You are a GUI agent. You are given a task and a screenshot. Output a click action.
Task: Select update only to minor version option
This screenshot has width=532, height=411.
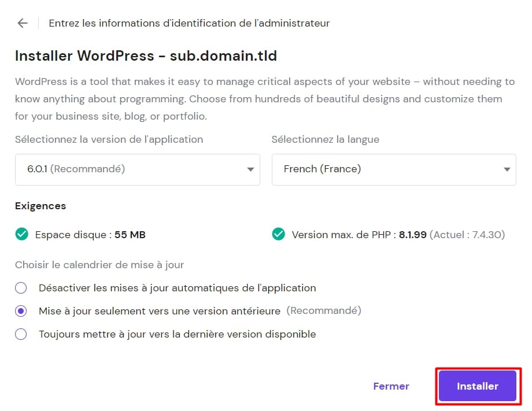point(21,311)
